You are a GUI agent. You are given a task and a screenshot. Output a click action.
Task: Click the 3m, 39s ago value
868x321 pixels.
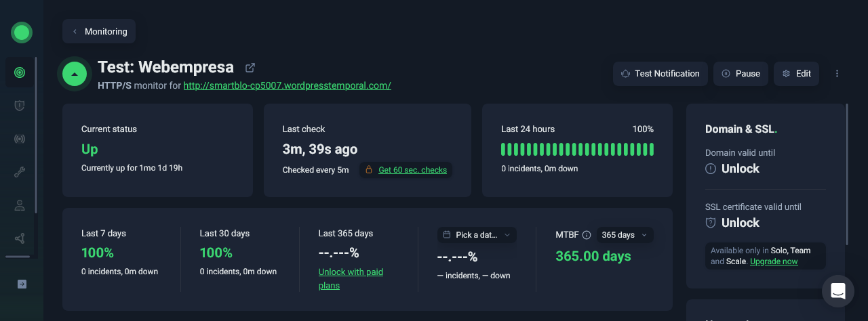(x=320, y=150)
